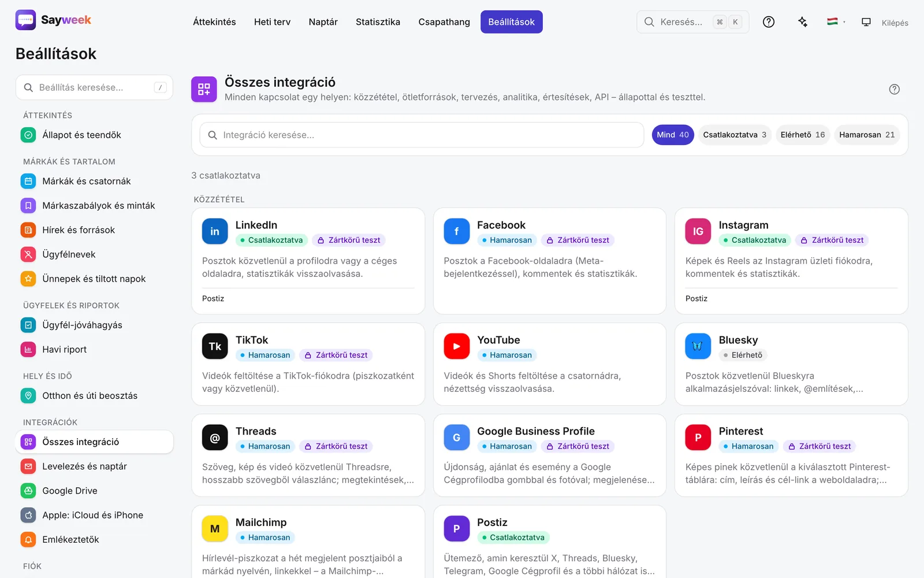
Task: Select the Beállítások tab
Action: click(x=512, y=22)
